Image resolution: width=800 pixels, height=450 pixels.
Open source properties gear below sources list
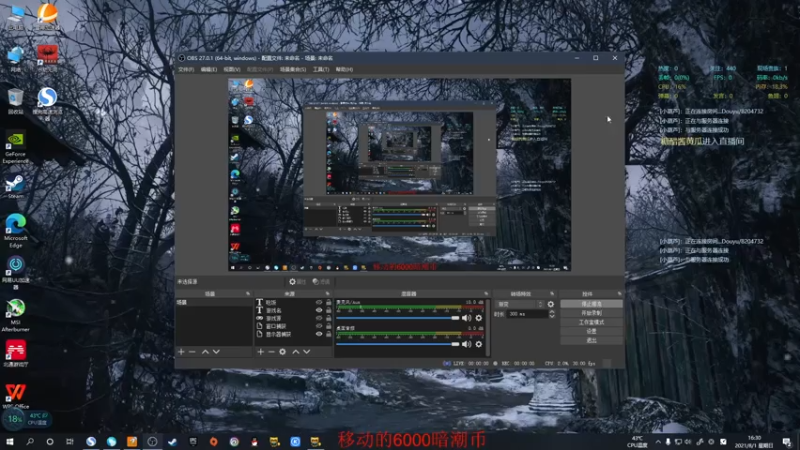coord(283,352)
